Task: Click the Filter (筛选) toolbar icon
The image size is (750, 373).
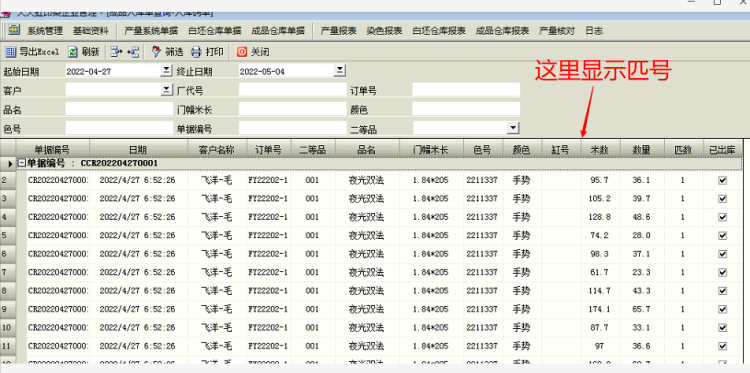Action: 156,52
